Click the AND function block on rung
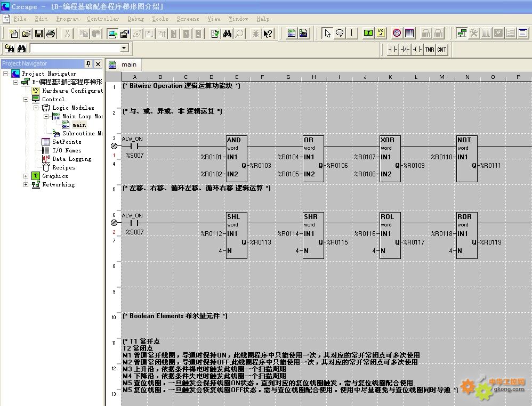This screenshot has width=532, height=406. (x=237, y=159)
